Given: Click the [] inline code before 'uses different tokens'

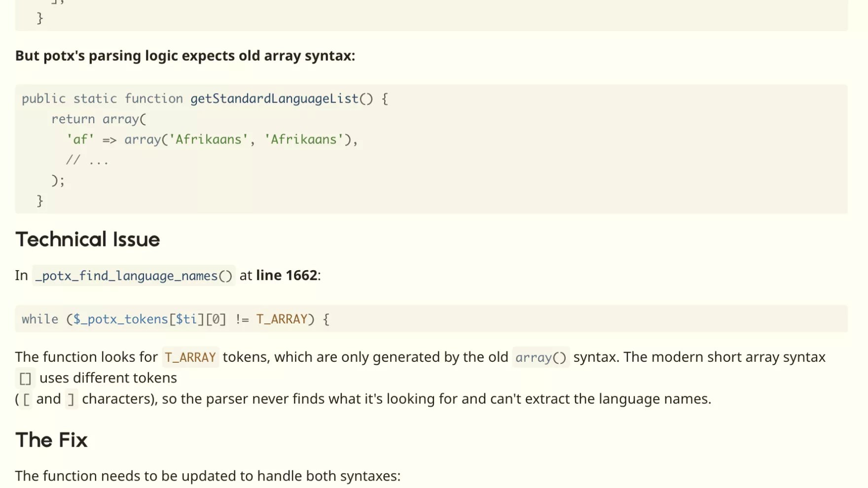Looking at the screenshot, I should click(25, 379).
